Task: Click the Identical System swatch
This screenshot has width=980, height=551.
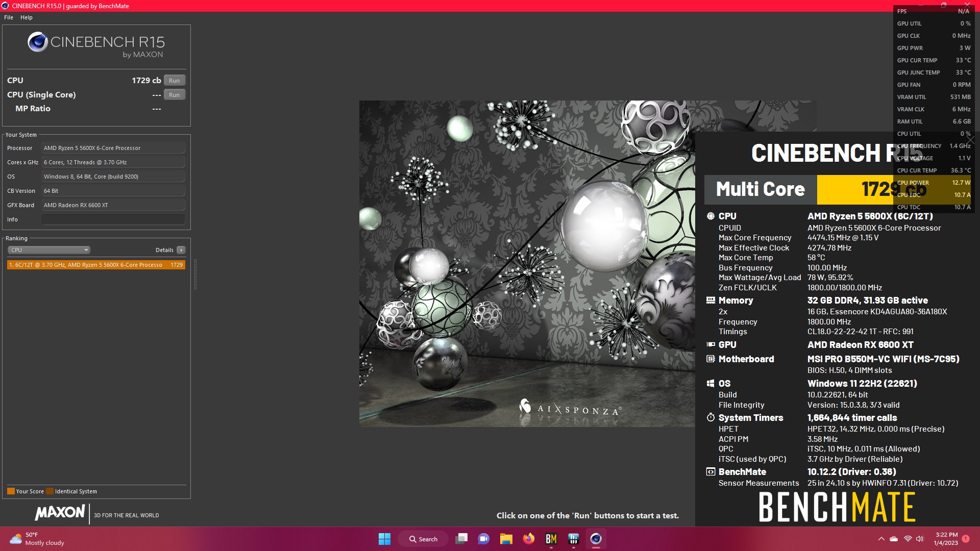Action: coord(50,491)
